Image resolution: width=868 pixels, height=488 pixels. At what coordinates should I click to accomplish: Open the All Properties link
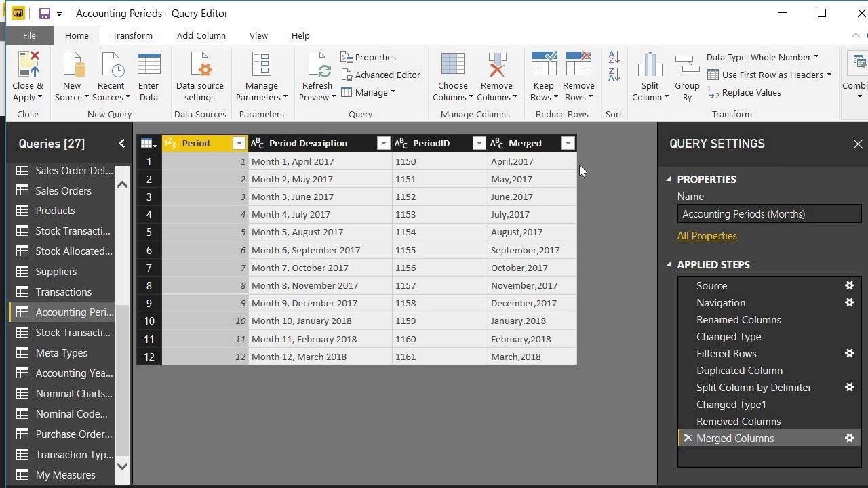pyautogui.click(x=707, y=236)
